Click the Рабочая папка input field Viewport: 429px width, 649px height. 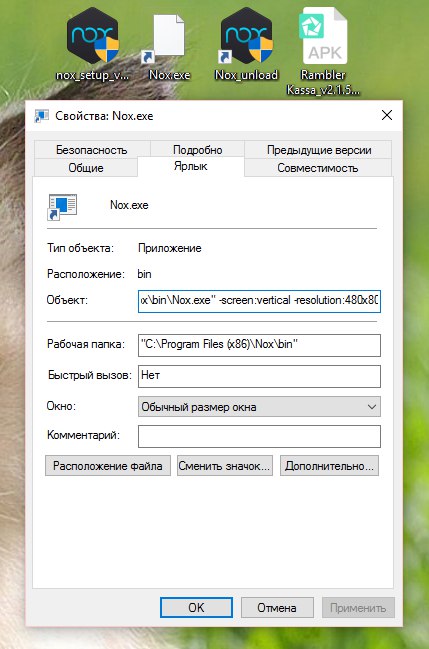click(259, 345)
